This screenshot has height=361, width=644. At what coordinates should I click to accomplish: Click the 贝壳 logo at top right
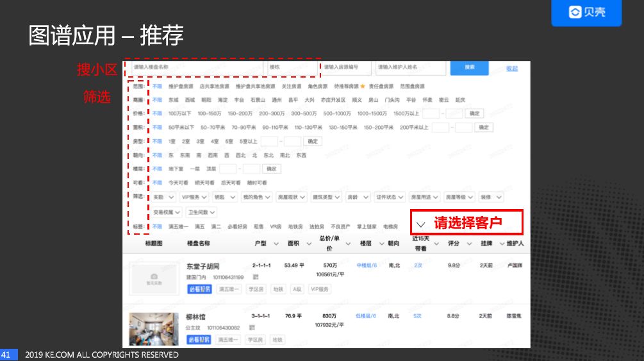pos(586,12)
